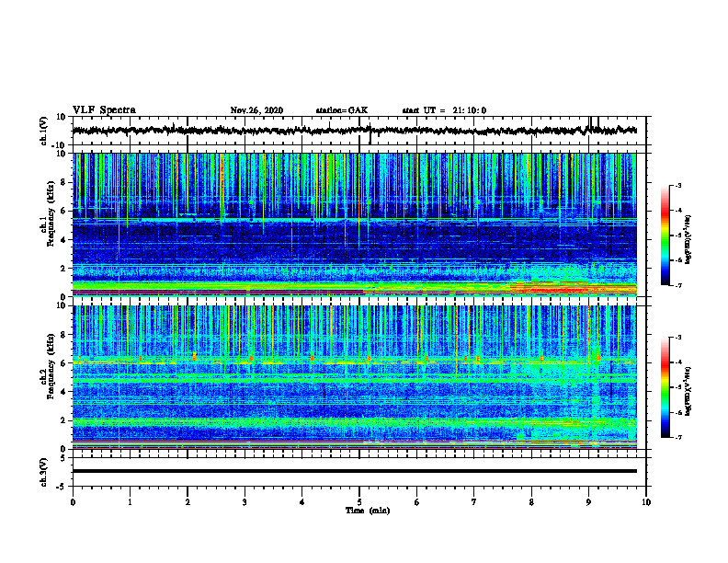
Task: Click inside the ch.2 spectrogram panel
Action: (355, 377)
